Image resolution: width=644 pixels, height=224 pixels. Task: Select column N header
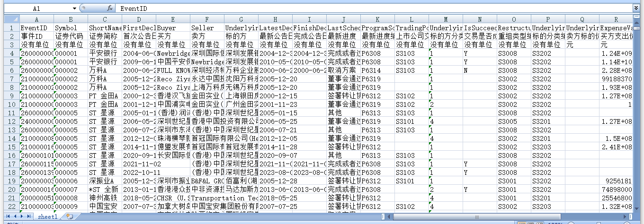click(x=480, y=19)
